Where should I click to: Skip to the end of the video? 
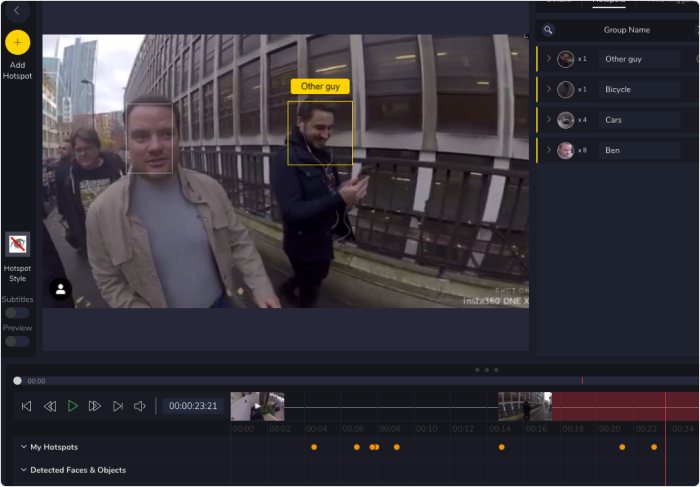click(118, 406)
